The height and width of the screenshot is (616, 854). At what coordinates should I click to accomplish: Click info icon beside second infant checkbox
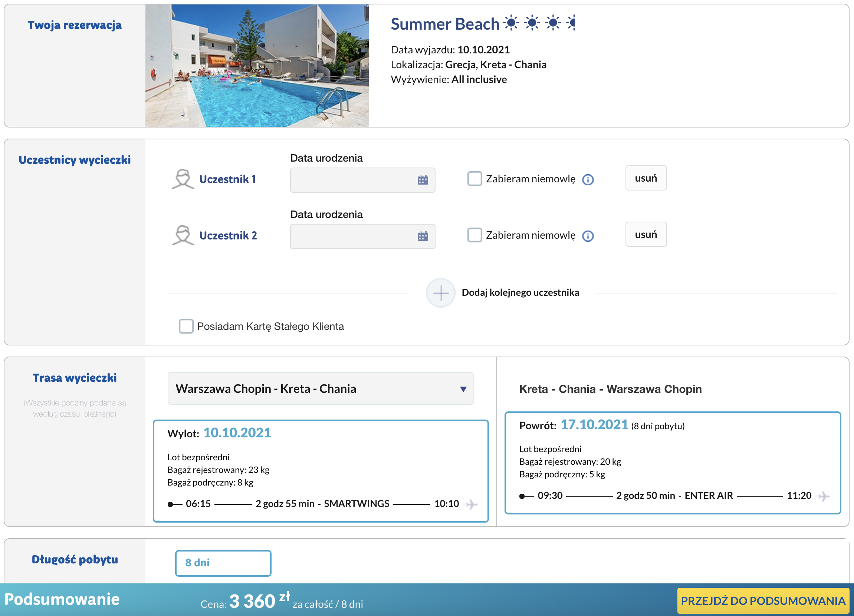click(x=588, y=236)
